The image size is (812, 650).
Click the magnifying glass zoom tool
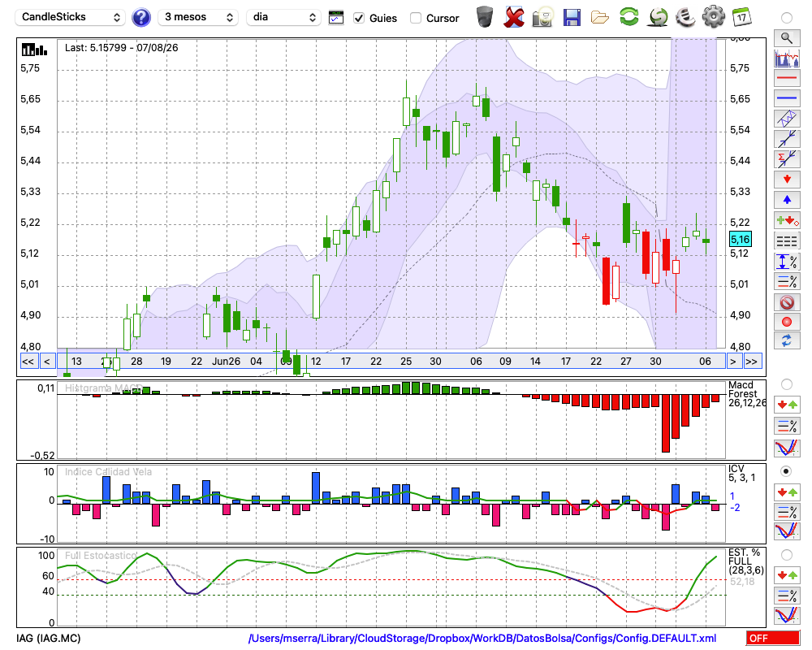pyautogui.click(x=787, y=38)
